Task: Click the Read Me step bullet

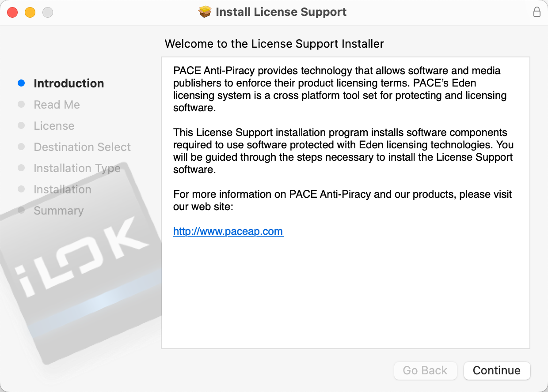Action: click(21, 104)
